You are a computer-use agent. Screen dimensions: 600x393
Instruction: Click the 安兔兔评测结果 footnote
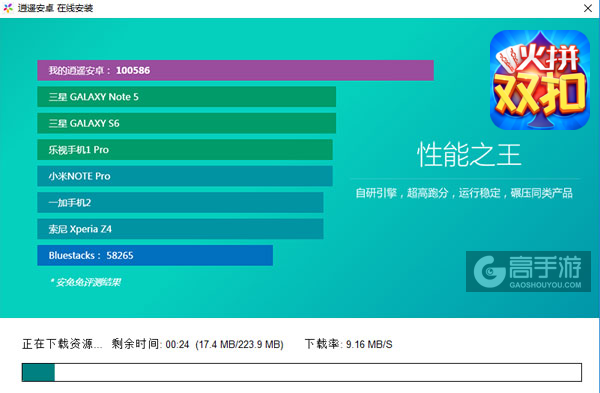85,282
